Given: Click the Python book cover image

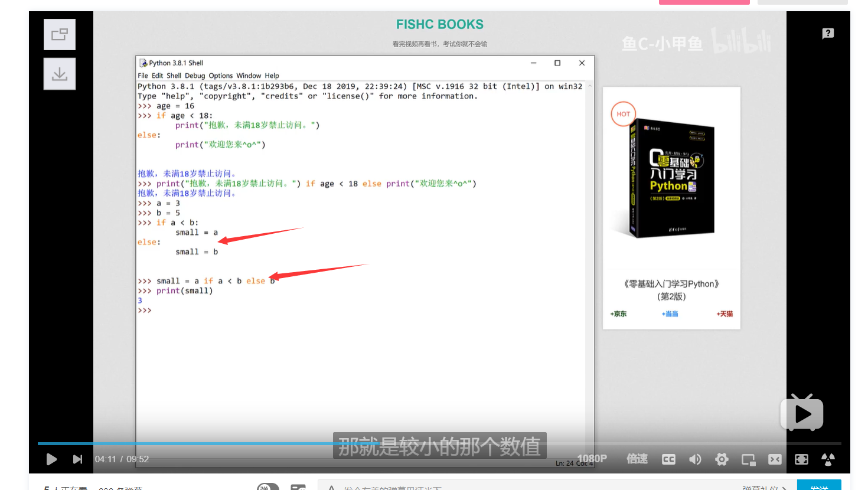Looking at the screenshot, I should [671, 178].
